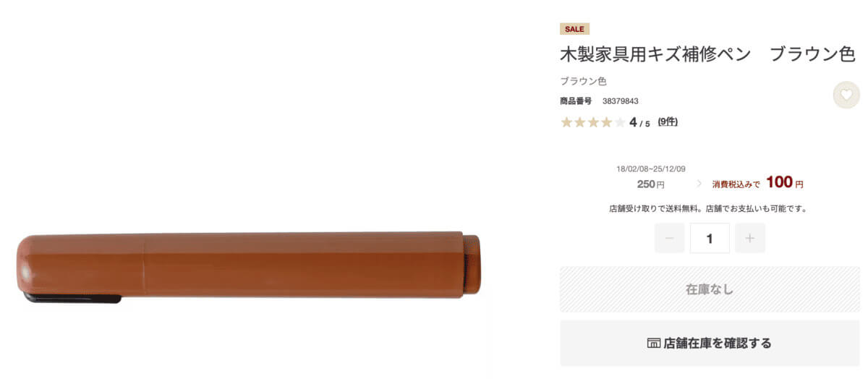The height and width of the screenshot is (379, 868).
Task: Click the quantity input field showing 1
Action: [710, 238]
